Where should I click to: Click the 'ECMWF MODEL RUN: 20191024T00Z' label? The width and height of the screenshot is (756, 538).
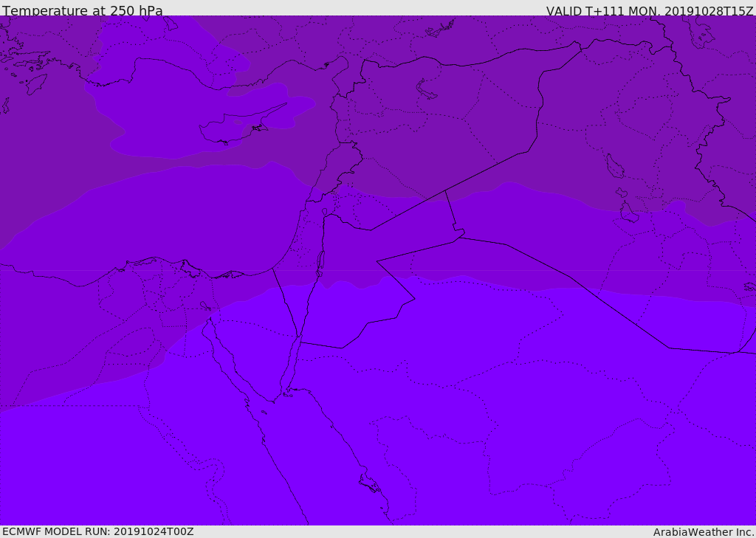click(x=98, y=531)
